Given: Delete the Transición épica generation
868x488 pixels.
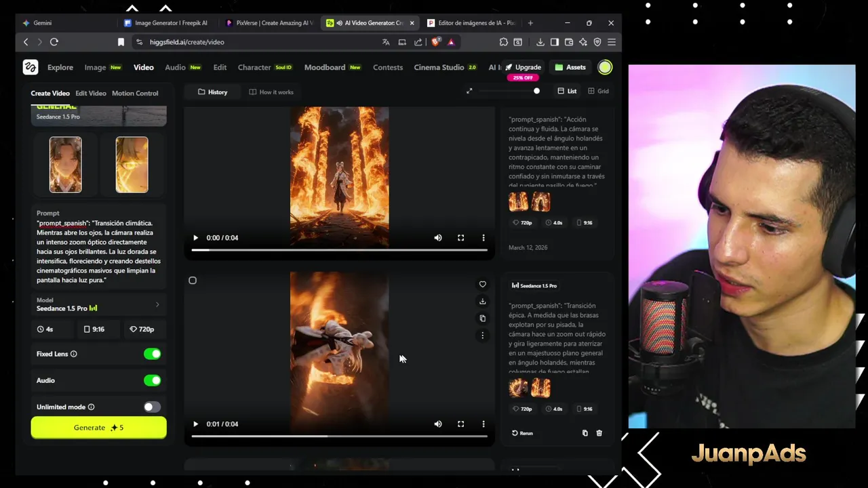Looking at the screenshot, I should pos(599,433).
